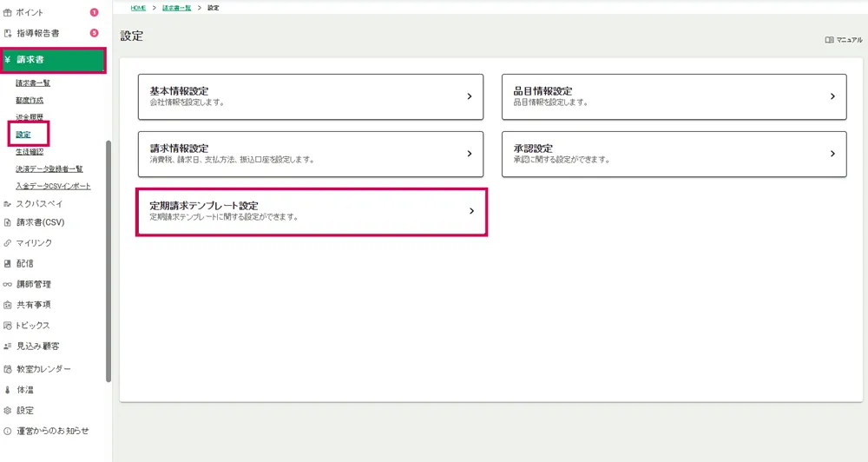The width and height of the screenshot is (868, 462).
Task: Click the gift icon beside ポイント
Action: pyautogui.click(x=8, y=13)
